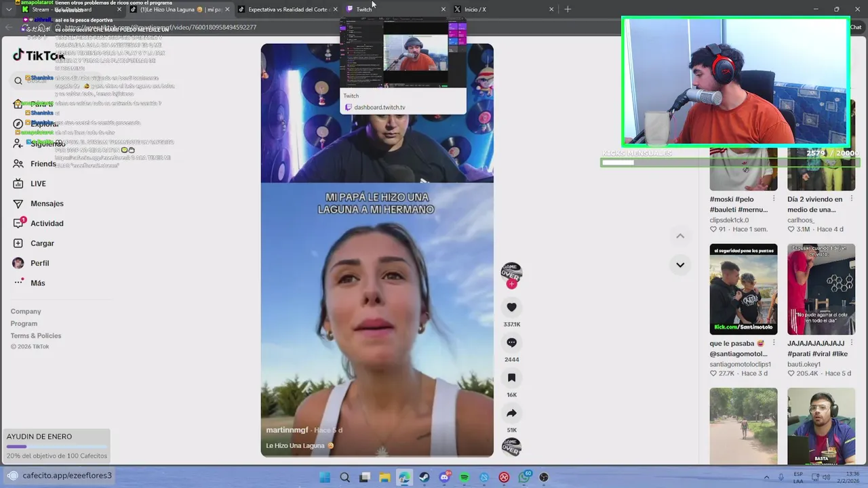Open options menu for que le pasaba video
This screenshot has width=868, height=488.
(x=774, y=343)
